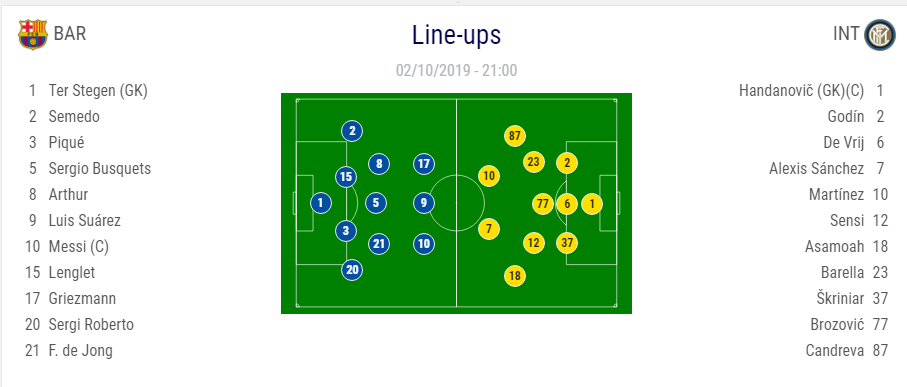The width and height of the screenshot is (907, 387).
Task: Open Alexis Sánchez in Inter list
Action: (x=816, y=168)
